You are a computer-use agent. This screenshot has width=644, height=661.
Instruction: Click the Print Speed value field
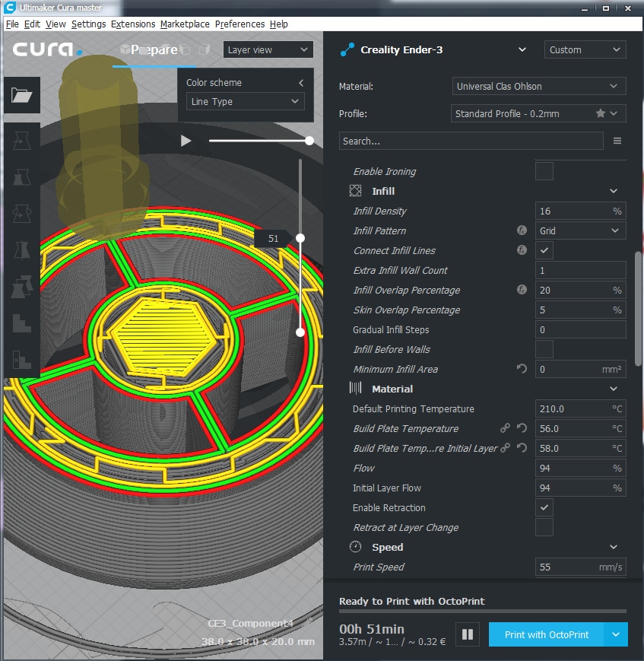[580, 567]
